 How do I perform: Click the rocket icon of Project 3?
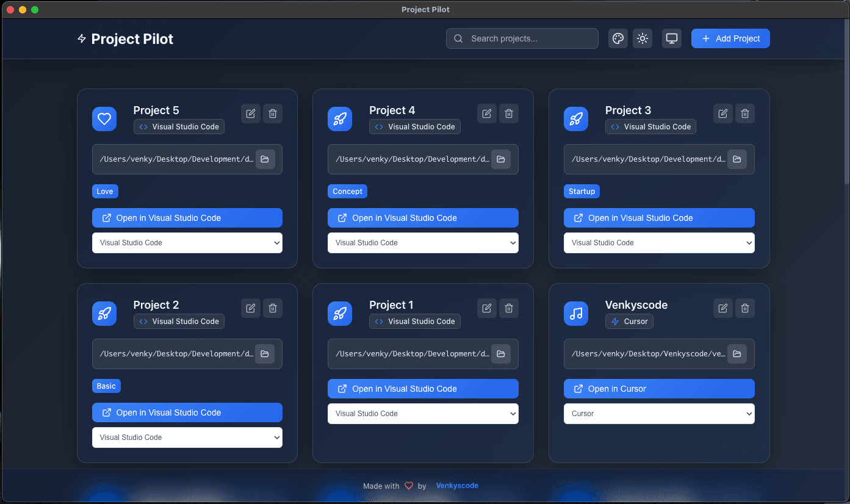[576, 119]
